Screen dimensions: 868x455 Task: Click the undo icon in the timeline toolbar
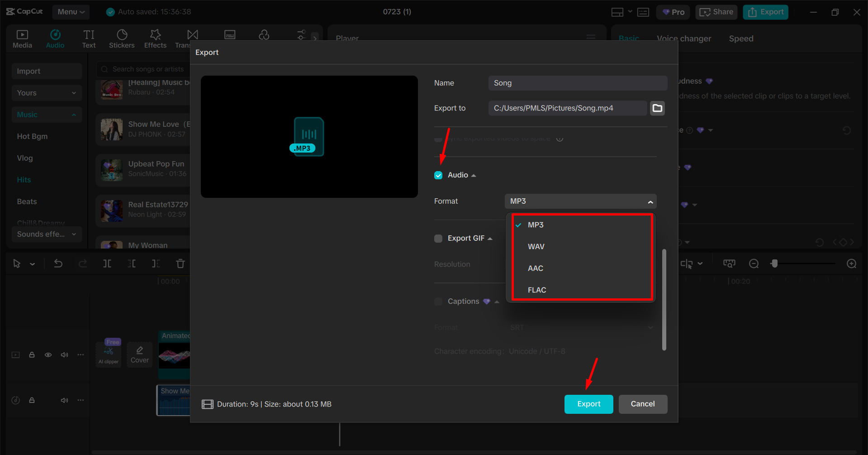pos(58,263)
